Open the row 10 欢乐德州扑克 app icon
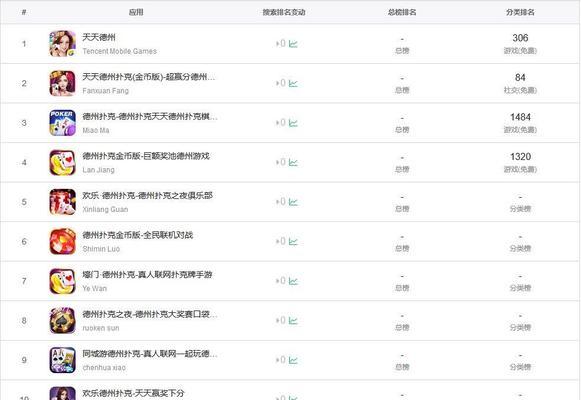The image size is (581, 400). click(62, 393)
